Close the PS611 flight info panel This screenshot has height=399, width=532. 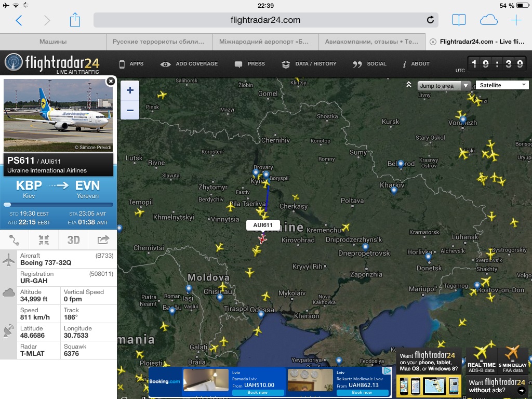tap(110, 81)
